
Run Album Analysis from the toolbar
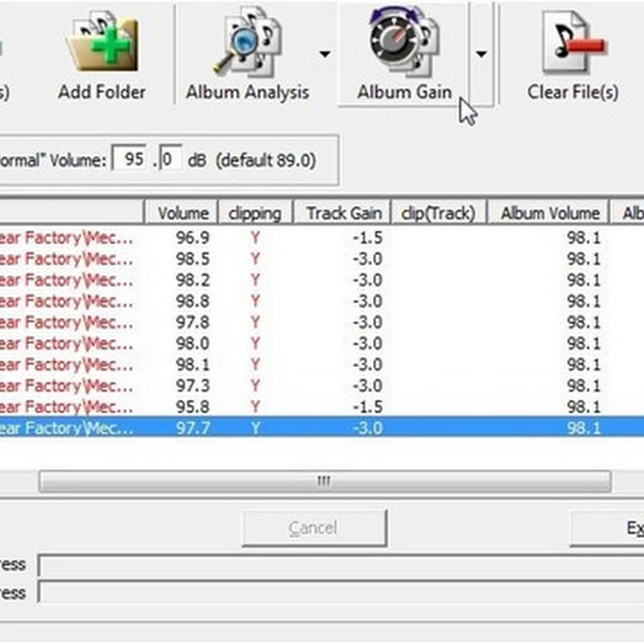[x=247, y=56]
